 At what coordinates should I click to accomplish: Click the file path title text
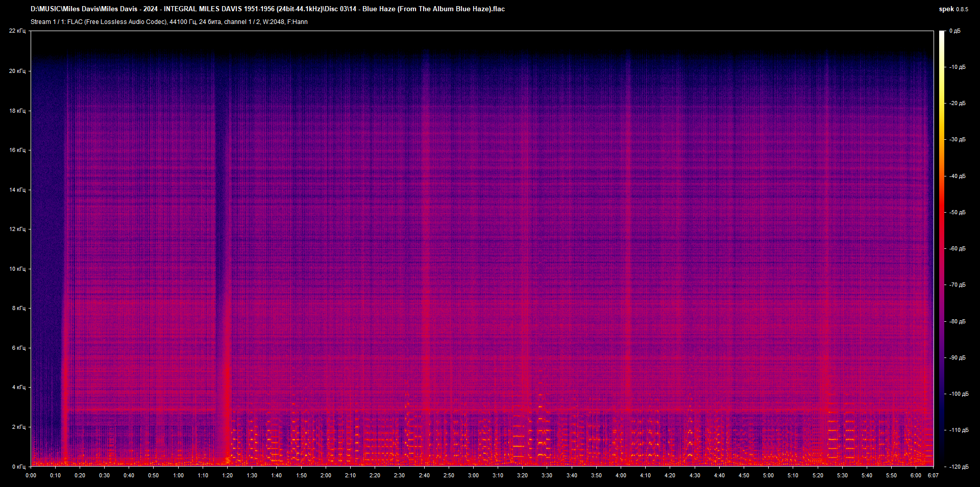coord(267,9)
